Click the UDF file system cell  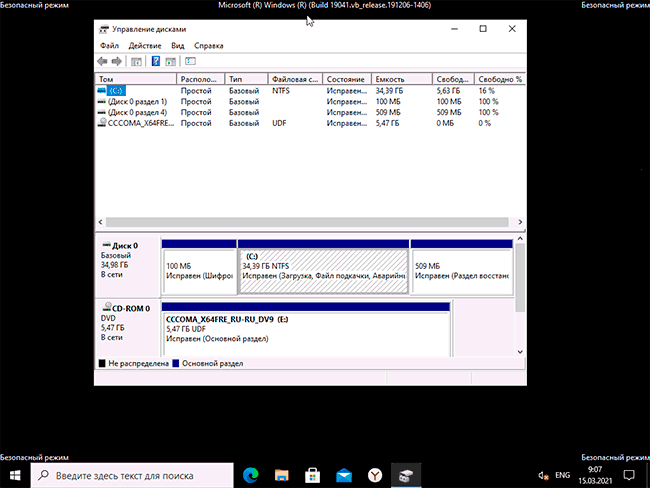click(x=279, y=123)
